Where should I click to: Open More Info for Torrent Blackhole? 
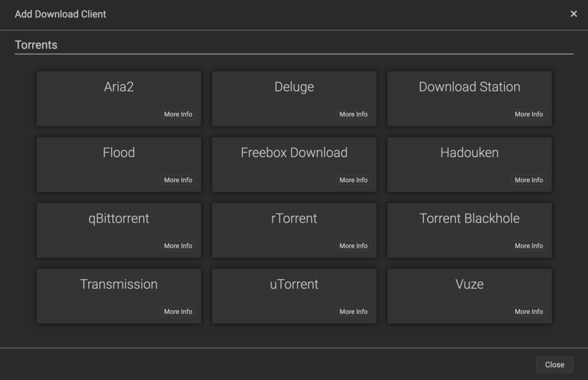(529, 246)
